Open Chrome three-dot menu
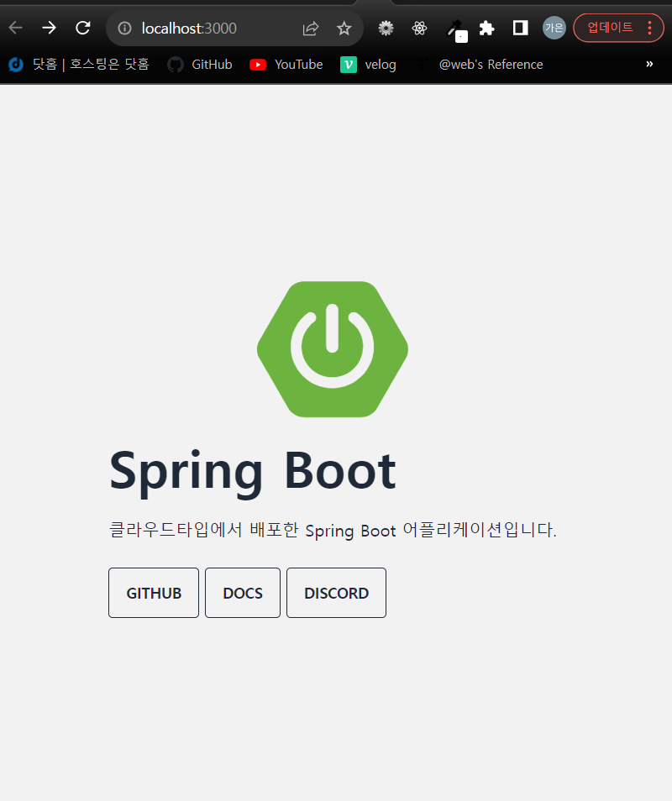672x801 pixels. click(x=650, y=28)
